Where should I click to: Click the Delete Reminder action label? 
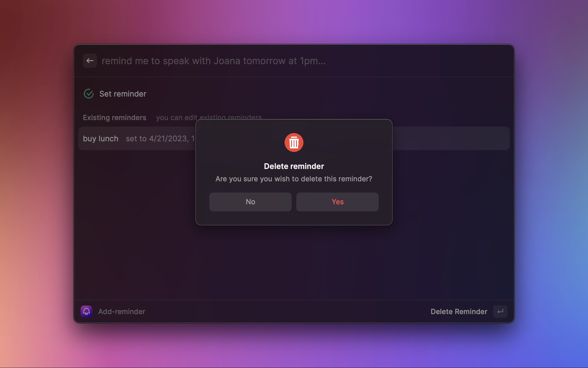[459, 311]
